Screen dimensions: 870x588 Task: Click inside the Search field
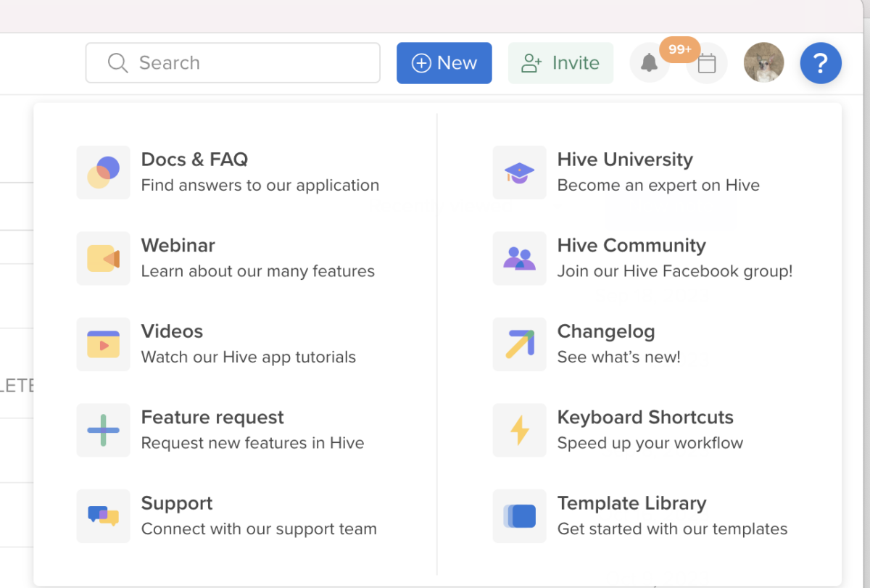pos(232,63)
